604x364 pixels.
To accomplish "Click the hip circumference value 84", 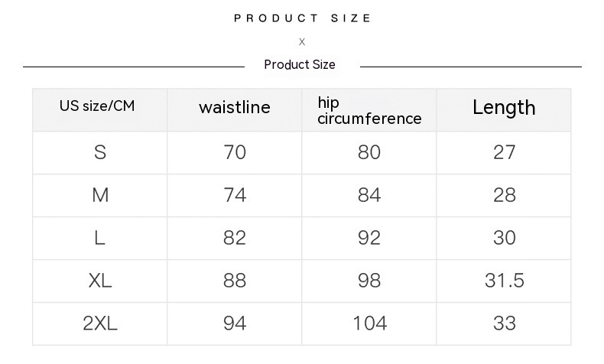I will click(369, 195).
